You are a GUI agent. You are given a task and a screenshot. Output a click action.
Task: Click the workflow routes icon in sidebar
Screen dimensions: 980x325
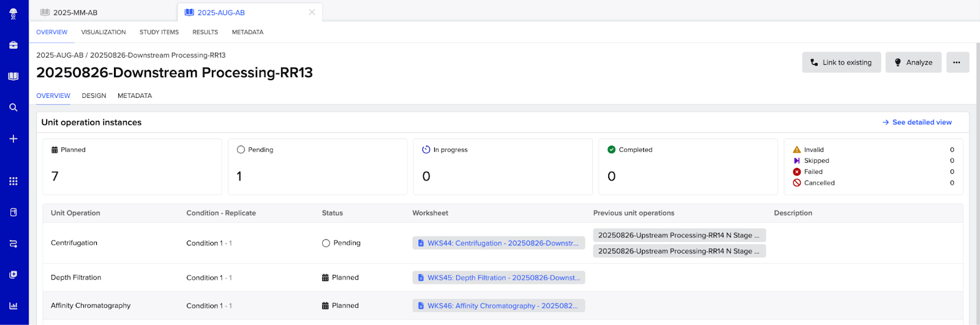[x=13, y=244]
